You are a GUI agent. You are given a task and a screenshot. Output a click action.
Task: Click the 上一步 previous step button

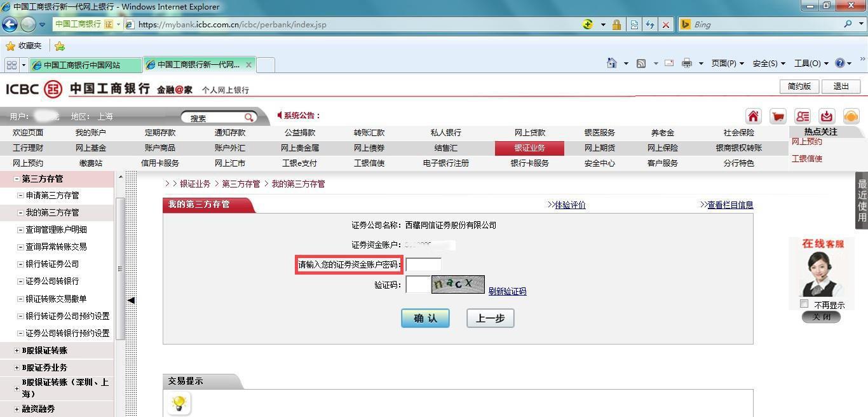coord(490,318)
